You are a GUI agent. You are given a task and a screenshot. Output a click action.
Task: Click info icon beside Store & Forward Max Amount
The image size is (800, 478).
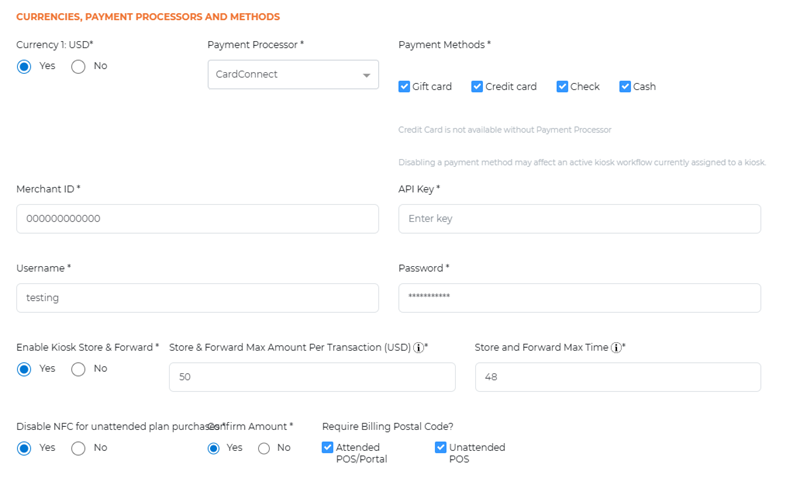tap(419, 347)
